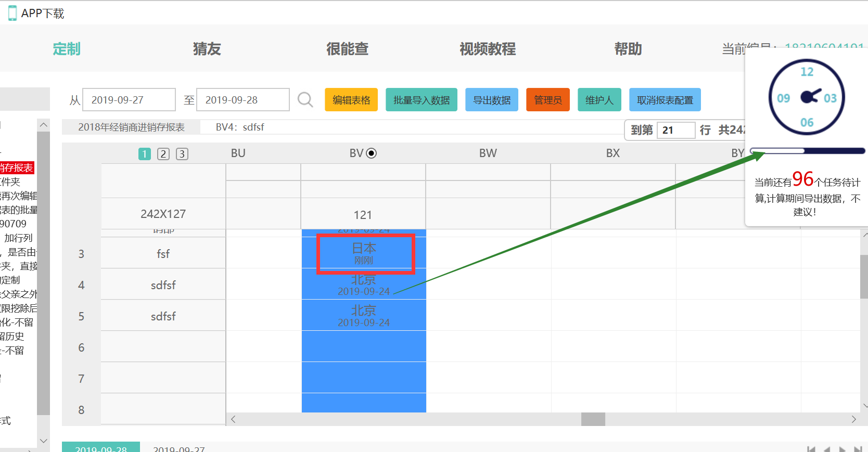Select the sdfsf cell in row 5
This screenshot has width=868, height=452.
163,316
